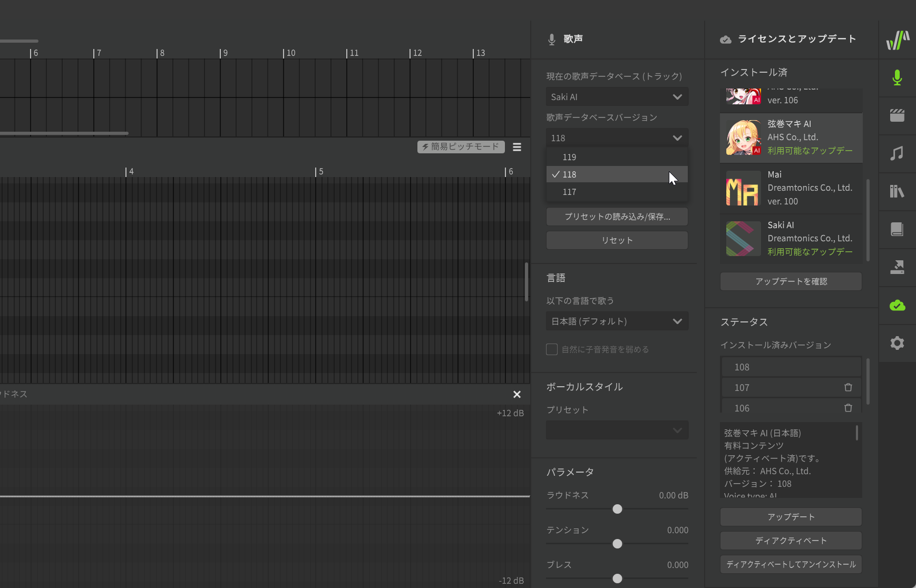Open the Voice panel microphone sidebar icon
Image resolution: width=916 pixels, height=588 pixels.
pyautogui.click(x=897, y=78)
